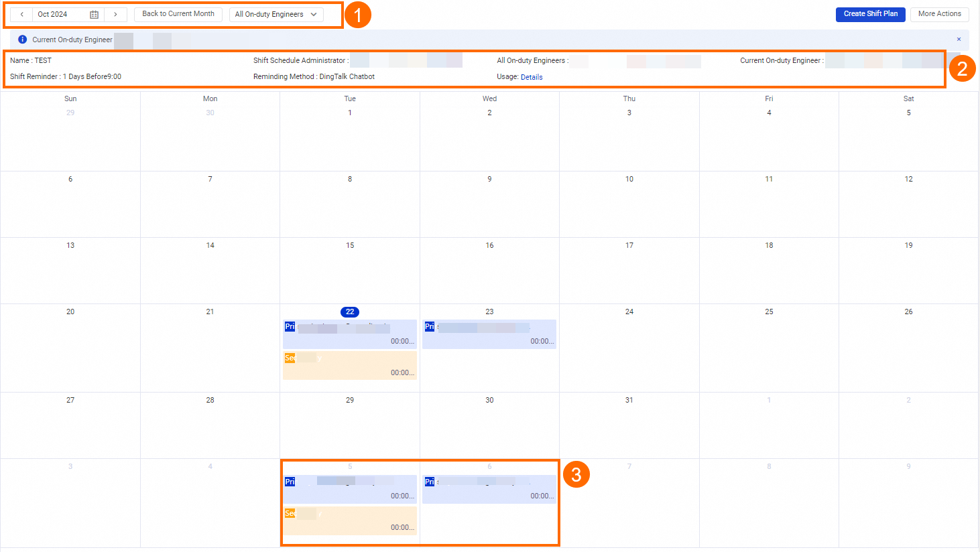Viewport: 980px width, 552px height.
Task: Click Shift Schedule Administrator label
Action: click(301, 60)
